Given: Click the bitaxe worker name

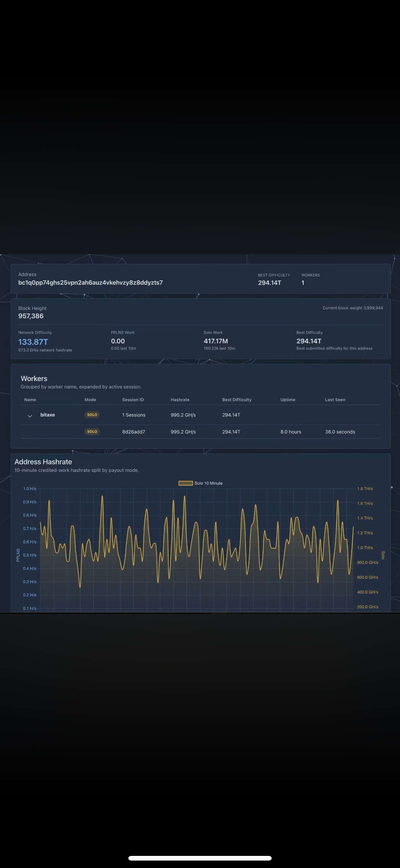Looking at the screenshot, I should [47, 415].
